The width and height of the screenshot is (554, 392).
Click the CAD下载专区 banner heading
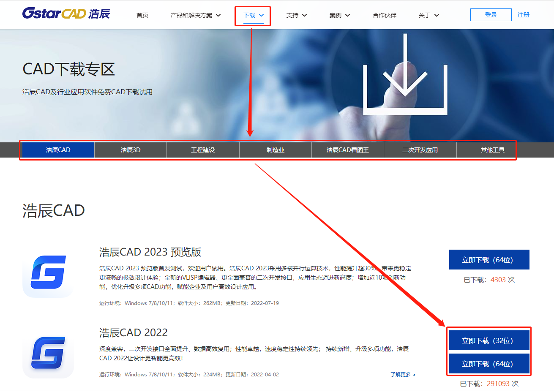coord(68,69)
